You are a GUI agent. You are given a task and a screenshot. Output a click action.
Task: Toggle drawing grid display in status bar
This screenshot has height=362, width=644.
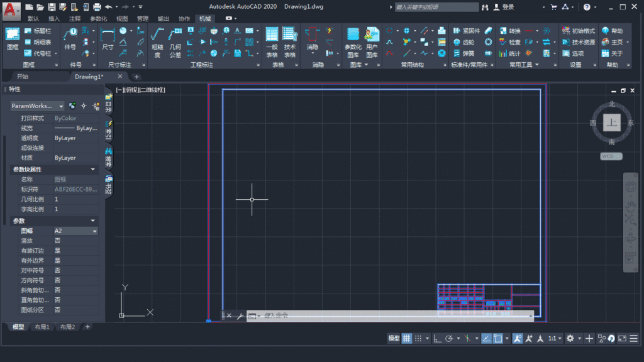[406, 338]
